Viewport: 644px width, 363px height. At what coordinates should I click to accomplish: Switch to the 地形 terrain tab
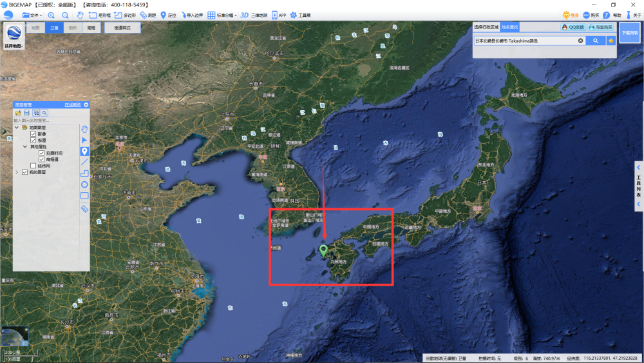pyautogui.click(x=73, y=28)
